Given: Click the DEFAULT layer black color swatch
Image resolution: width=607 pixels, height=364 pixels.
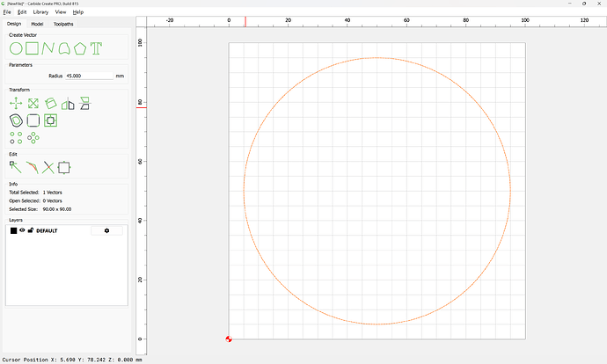Looking at the screenshot, I should tap(13, 230).
